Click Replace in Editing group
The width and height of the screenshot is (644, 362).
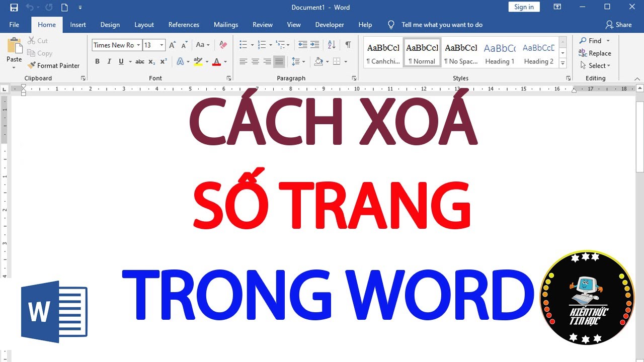(x=595, y=53)
